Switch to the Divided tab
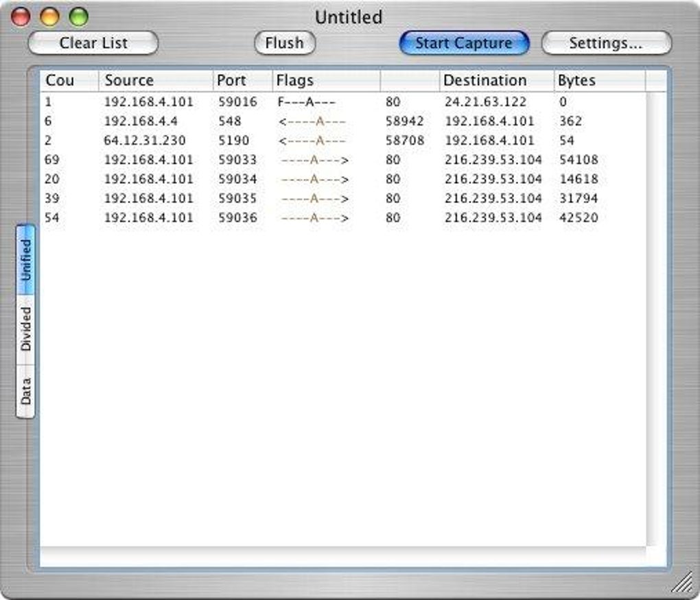The height and width of the screenshot is (600, 700). [27, 328]
